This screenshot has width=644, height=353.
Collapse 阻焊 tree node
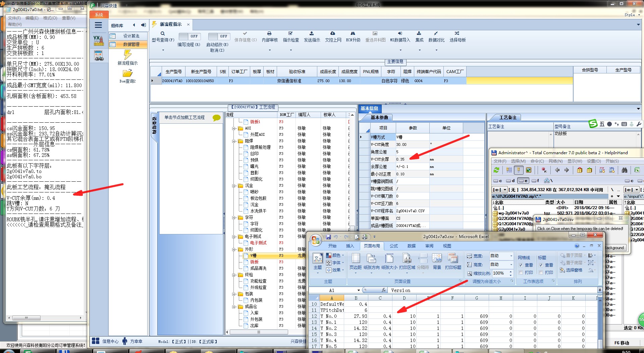(x=234, y=141)
